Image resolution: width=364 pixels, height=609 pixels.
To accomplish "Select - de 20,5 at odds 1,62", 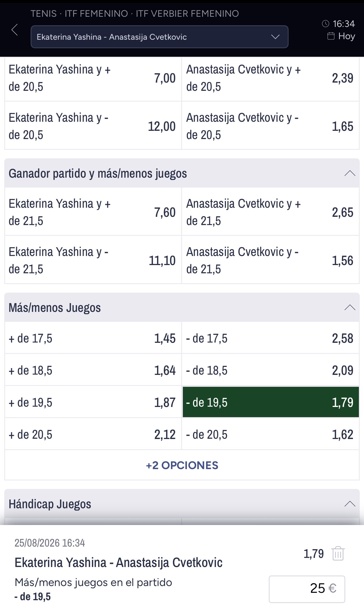I will pyautogui.click(x=270, y=434).
